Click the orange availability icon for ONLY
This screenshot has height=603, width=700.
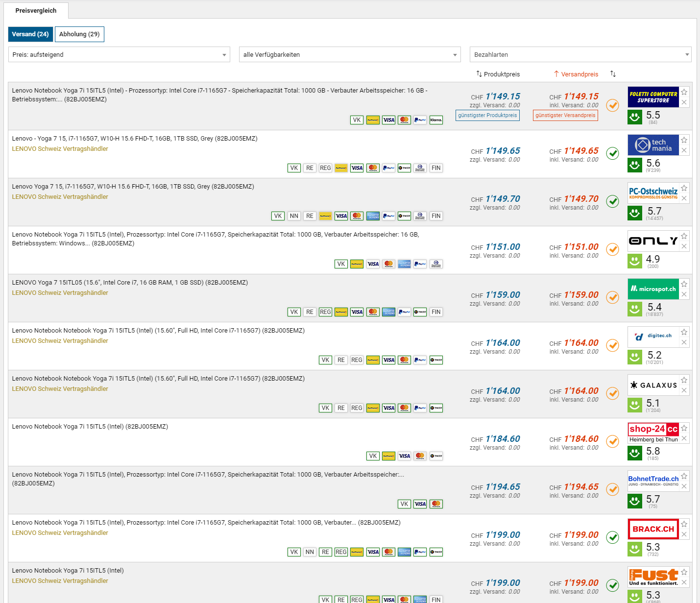[x=612, y=249]
